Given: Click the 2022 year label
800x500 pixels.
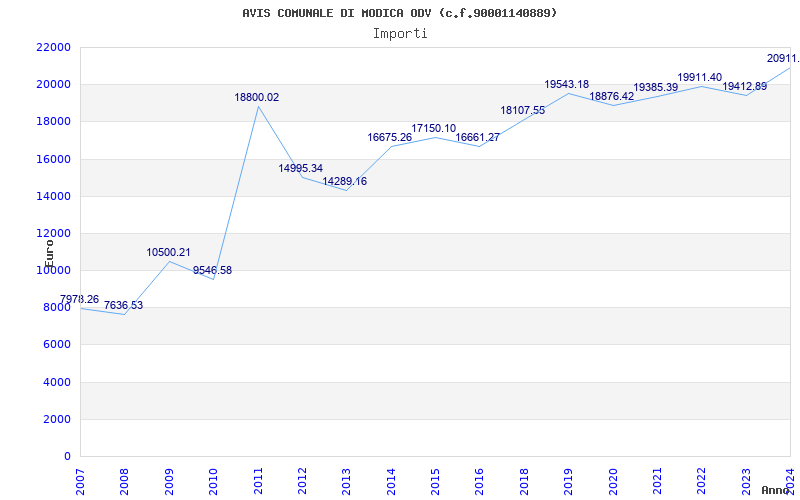Looking at the screenshot, I should 702,482.
